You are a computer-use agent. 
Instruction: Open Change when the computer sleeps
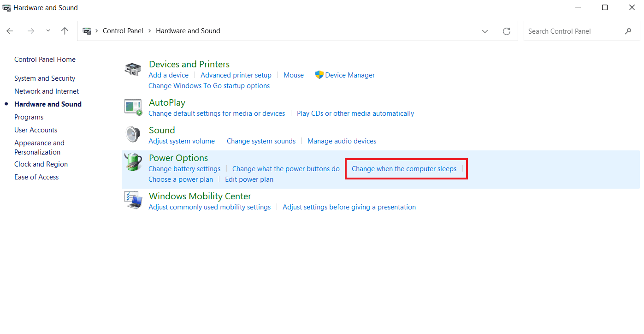[x=404, y=169]
